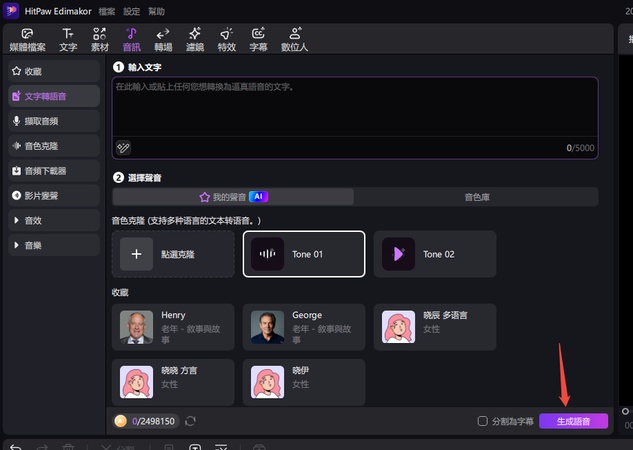Screen dimensions: 633x450
Task: Click the AI badge next to 我的聲音
Action: click(258, 197)
